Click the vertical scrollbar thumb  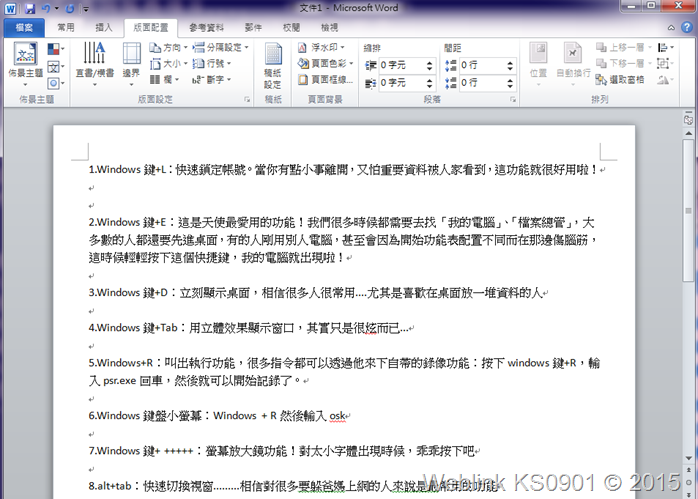point(689,211)
